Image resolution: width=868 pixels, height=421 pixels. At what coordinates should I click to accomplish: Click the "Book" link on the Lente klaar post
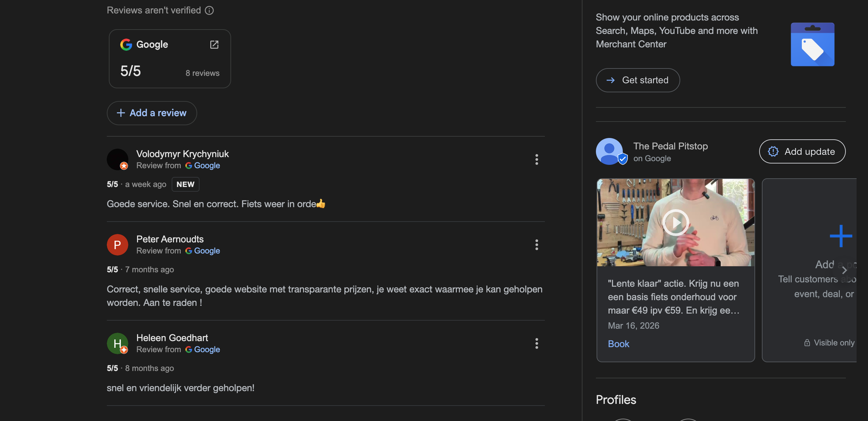pos(618,343)
